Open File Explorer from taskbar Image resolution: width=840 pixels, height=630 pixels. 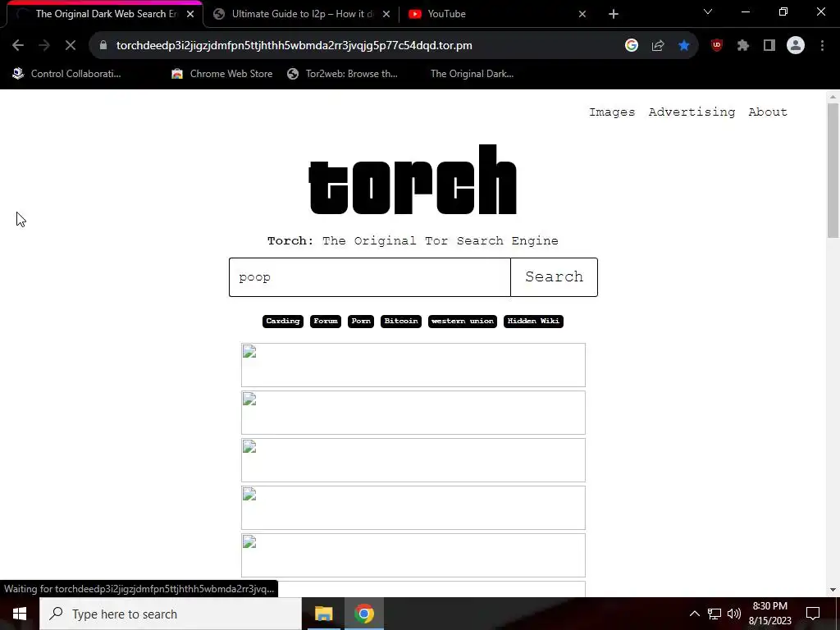coord(323,614)
